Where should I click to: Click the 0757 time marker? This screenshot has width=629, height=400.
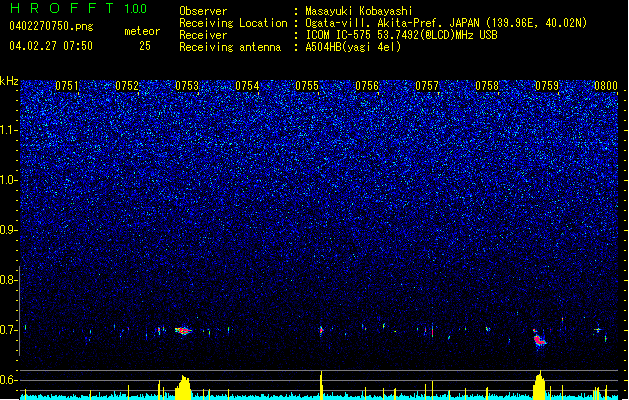tap(427, 86)
